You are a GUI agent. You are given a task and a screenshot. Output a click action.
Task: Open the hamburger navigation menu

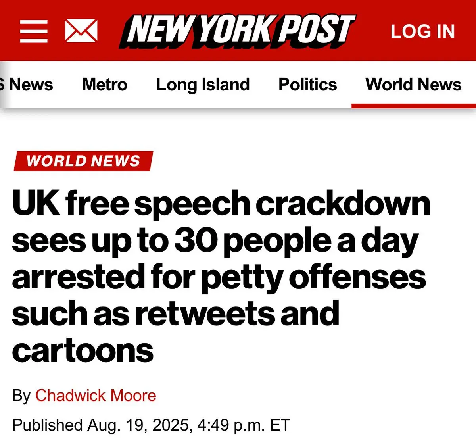point(34,31)
